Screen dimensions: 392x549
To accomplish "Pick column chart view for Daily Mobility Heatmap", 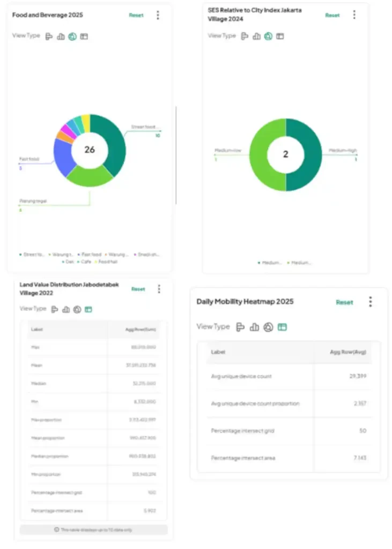I will tap(254, 327).
